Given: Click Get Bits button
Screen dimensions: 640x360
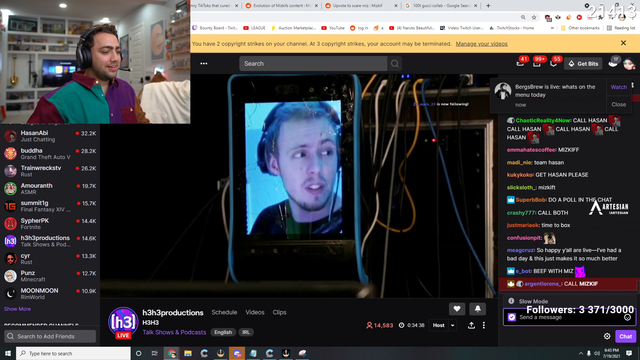Looking at the screenshot, I should tap(583, 64).
